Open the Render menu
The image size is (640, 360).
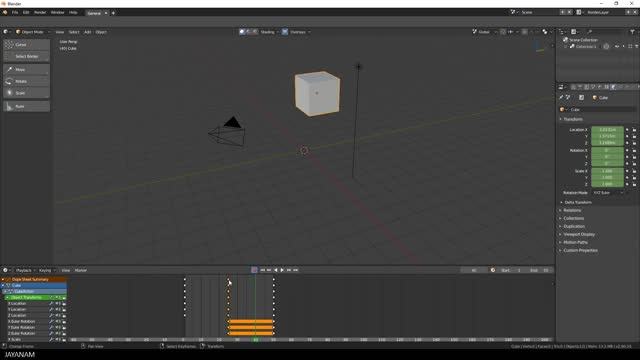40,13
